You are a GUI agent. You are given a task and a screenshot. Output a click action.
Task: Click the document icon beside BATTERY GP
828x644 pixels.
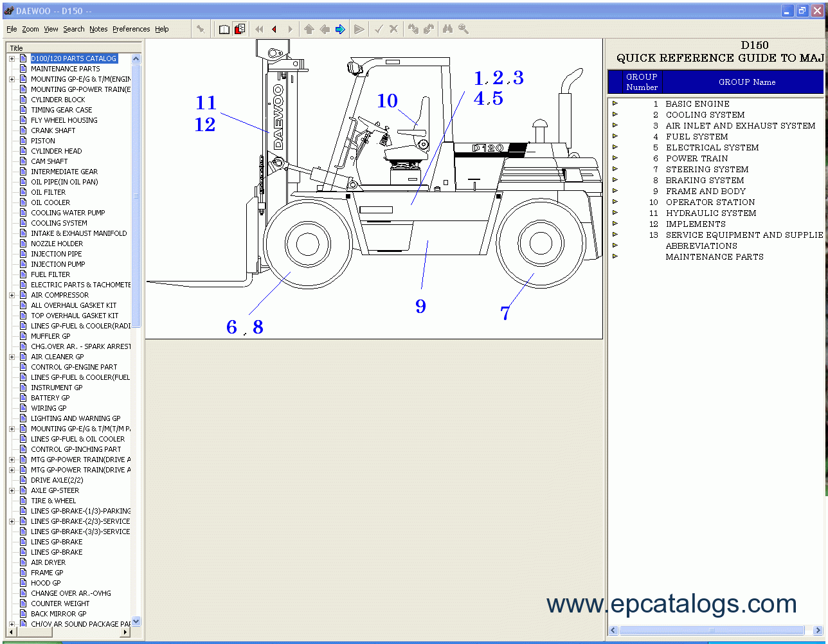[x=24, y=398]
